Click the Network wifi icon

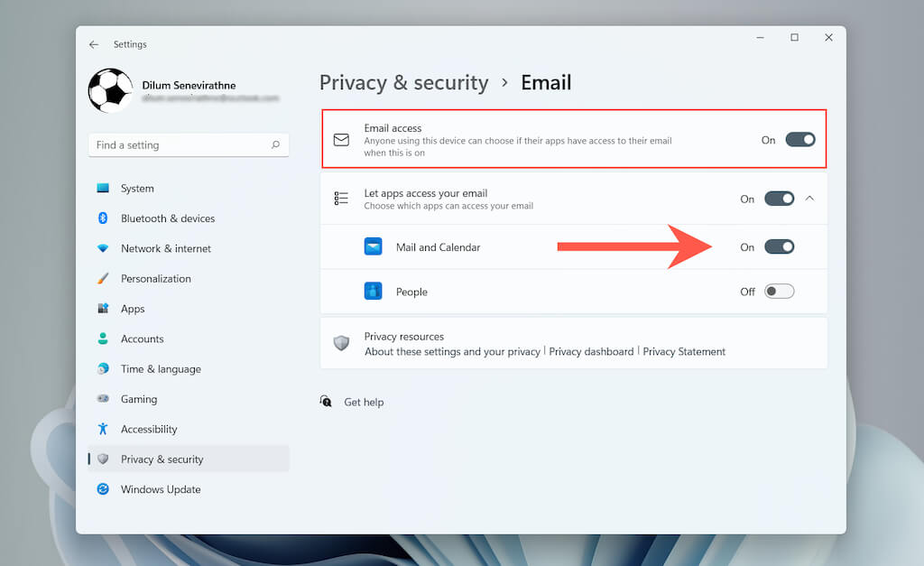point(103,248)
